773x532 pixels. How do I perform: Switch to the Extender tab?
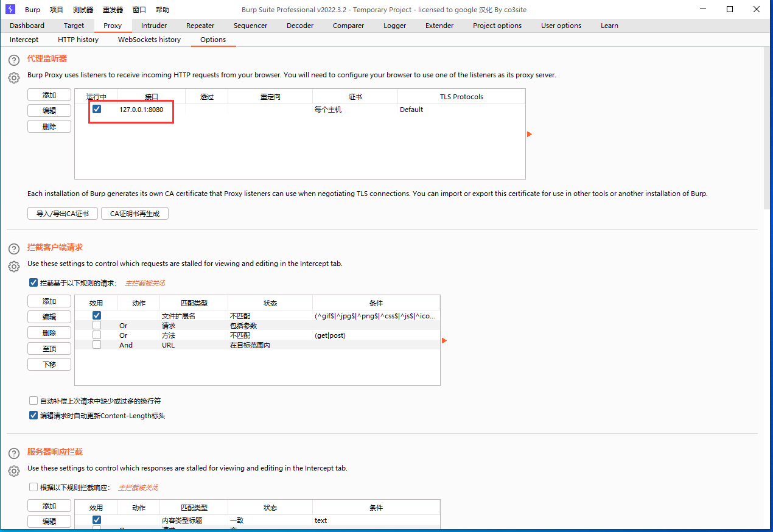pyautogui.click(x=439, y=26)
